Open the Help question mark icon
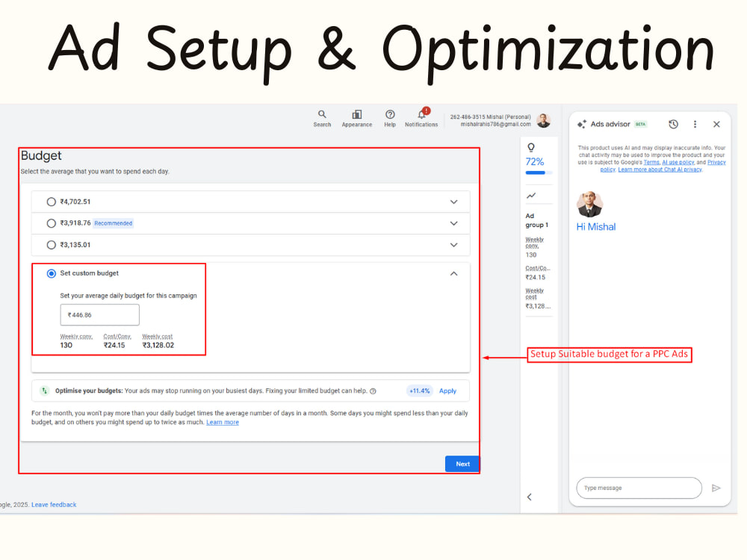 (390, 114)
